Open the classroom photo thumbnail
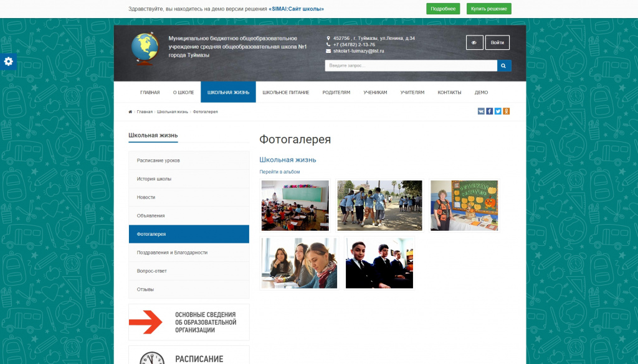 coord(295,205)
